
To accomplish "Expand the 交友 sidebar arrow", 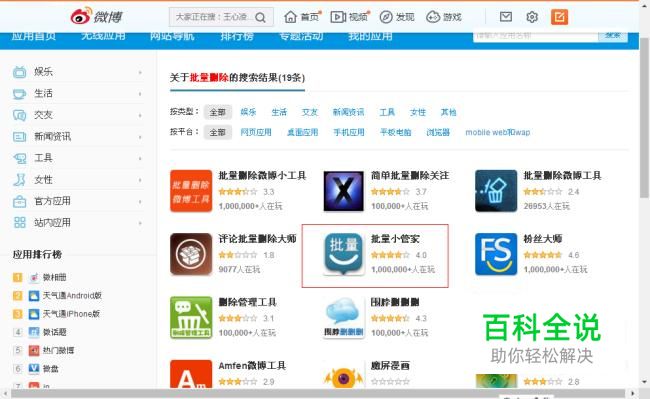I will click(x=140, y=115).
